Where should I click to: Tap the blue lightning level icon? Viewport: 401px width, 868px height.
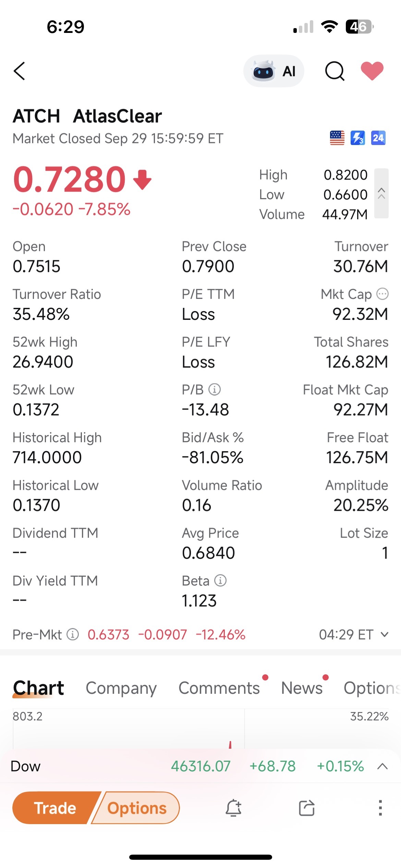coord(357,138)
